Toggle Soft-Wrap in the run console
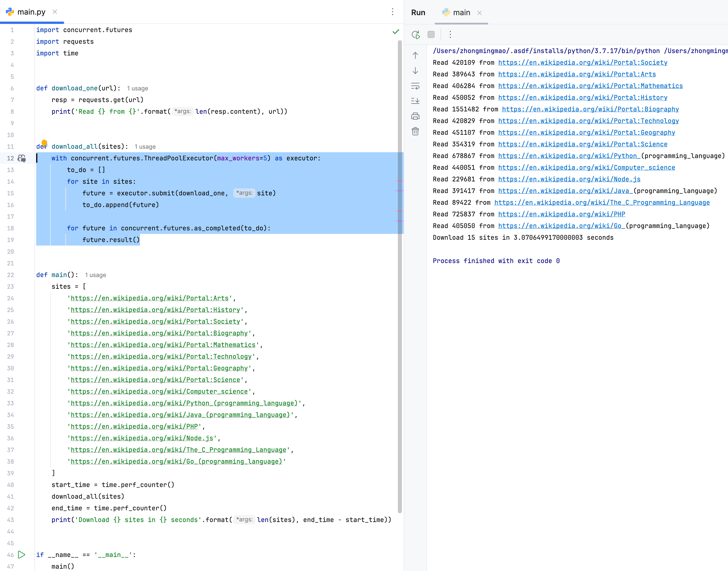 [x=415, y=86]
